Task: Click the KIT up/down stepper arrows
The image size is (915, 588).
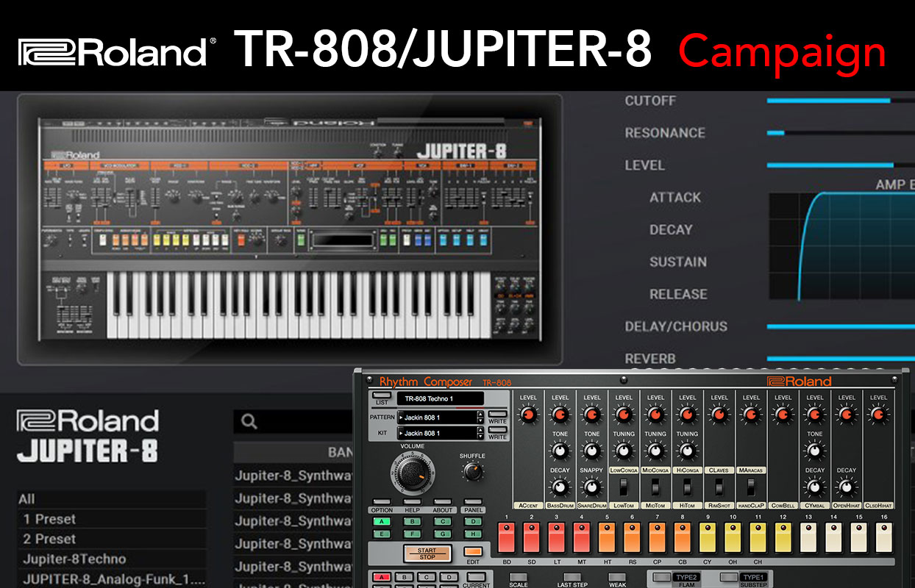Action: coord(480,433)
